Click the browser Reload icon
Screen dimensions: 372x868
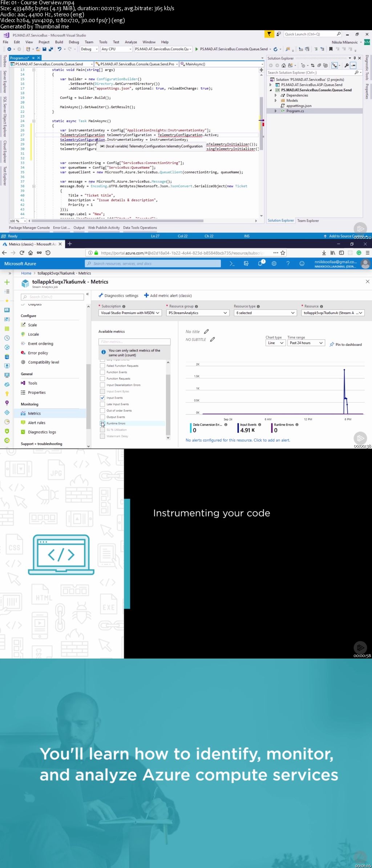click(x=22, y=253)
